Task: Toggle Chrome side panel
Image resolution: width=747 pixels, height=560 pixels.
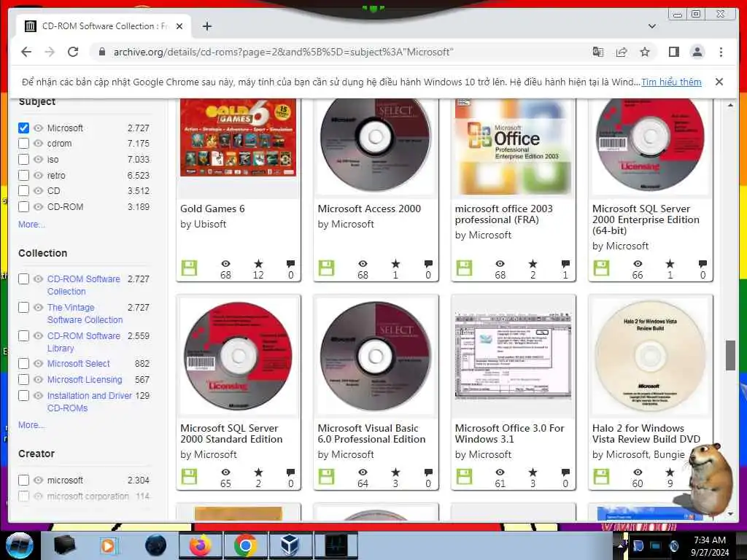Action: [673, 52]
